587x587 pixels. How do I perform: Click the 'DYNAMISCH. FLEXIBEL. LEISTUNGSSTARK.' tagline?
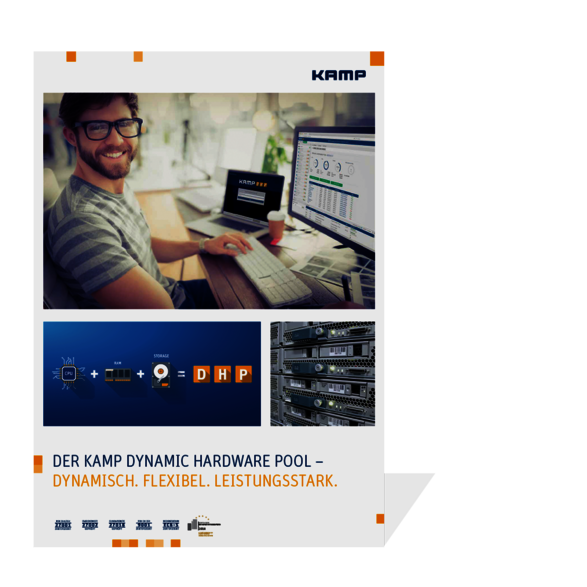(x=195, y=481)
